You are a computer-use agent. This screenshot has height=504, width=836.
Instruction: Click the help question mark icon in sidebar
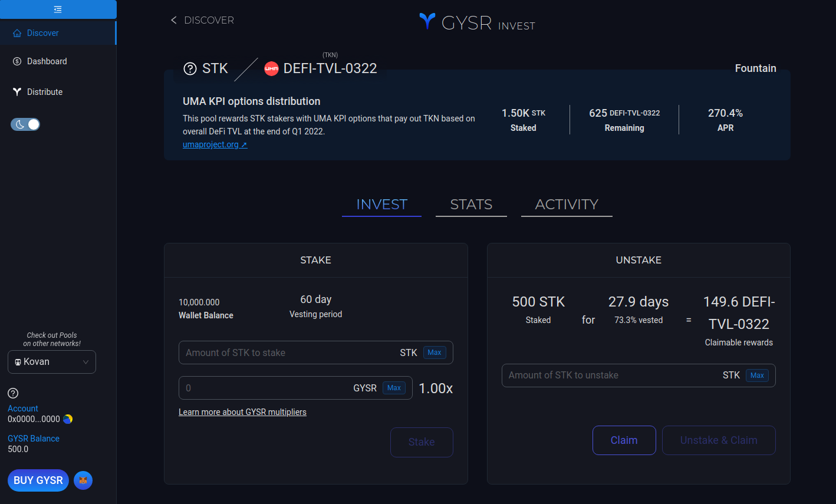point(13,393)
